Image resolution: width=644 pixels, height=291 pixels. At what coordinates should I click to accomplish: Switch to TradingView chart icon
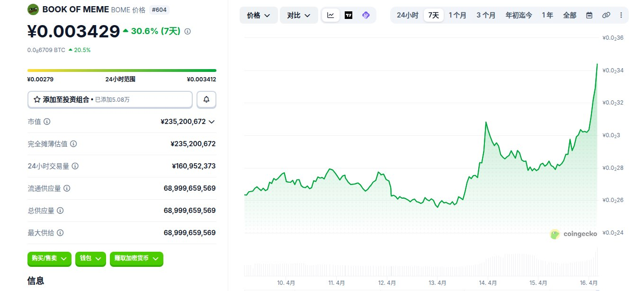(349, 15)
